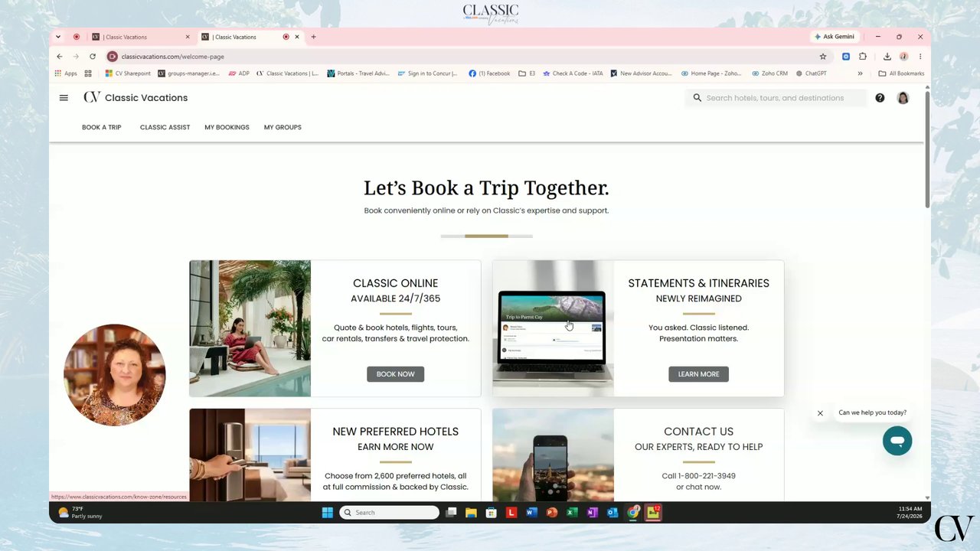Click the Windows taskbar Search box
The width and height of the screenshot is (980, 551).
(390, 513)
